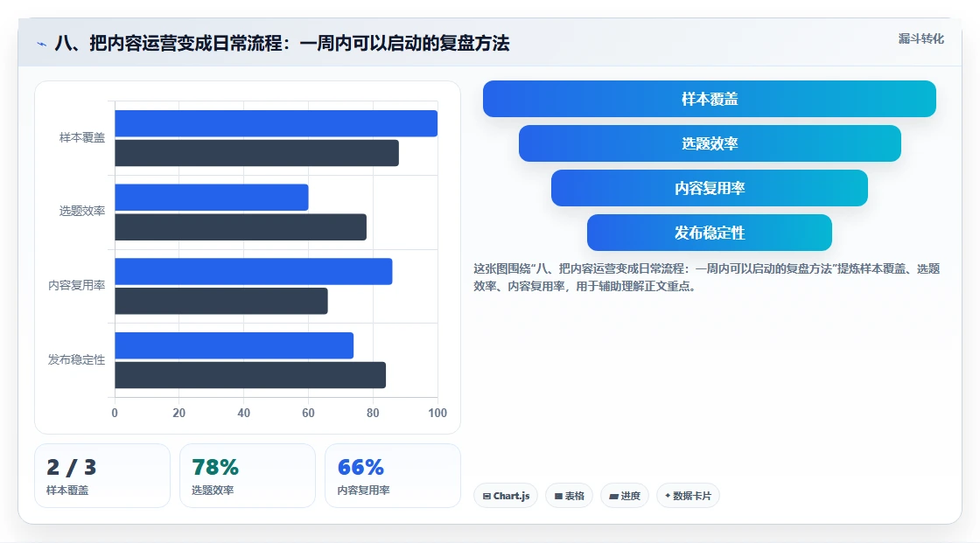Click the blue bar for 内容复用率
Screen dimensions: 980x543
point(253,271)
